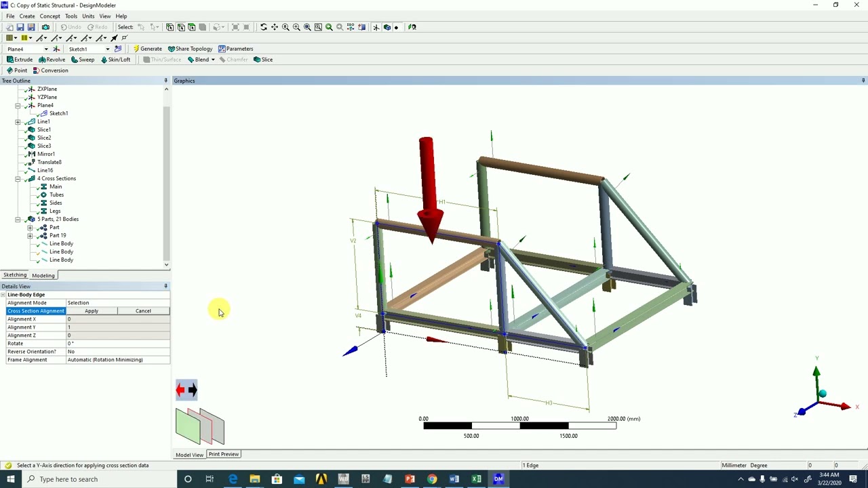Screen dimensions: 868x488
Task: Select the Pan view tool
Action: (x=275, y=27)
